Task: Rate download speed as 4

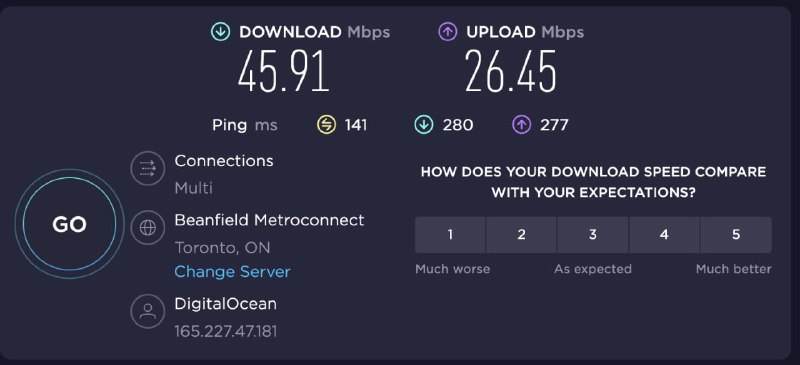Action: [x=664, y=235]
